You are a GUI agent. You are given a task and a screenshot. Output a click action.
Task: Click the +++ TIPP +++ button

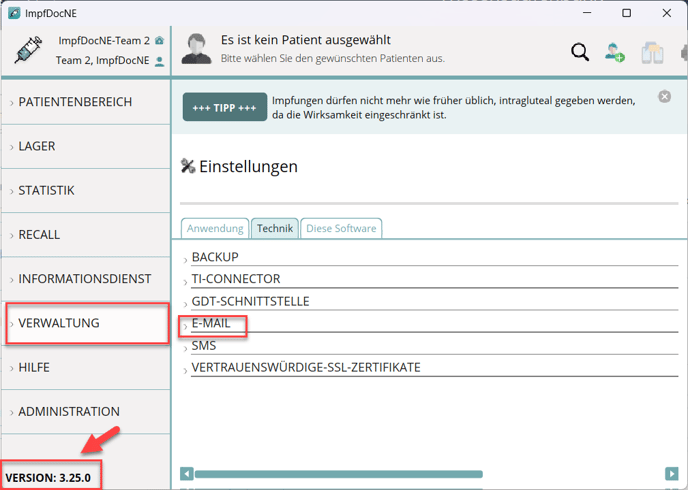coord(225,107)
